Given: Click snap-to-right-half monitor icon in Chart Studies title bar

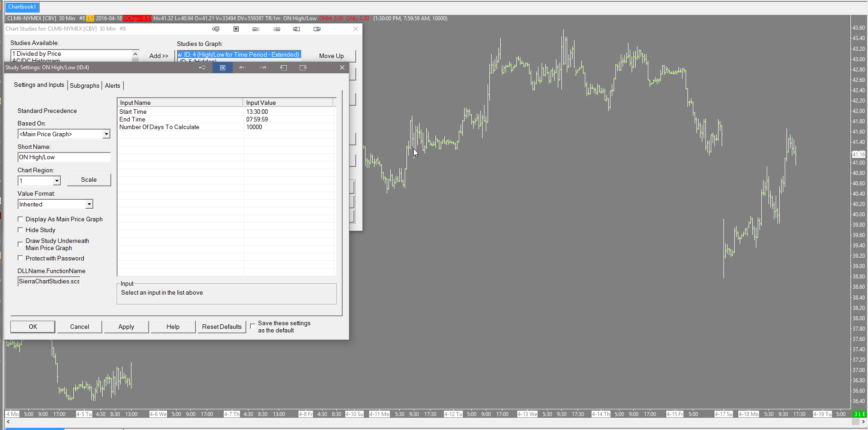Looking at the screenshot, I should (317, 29).
